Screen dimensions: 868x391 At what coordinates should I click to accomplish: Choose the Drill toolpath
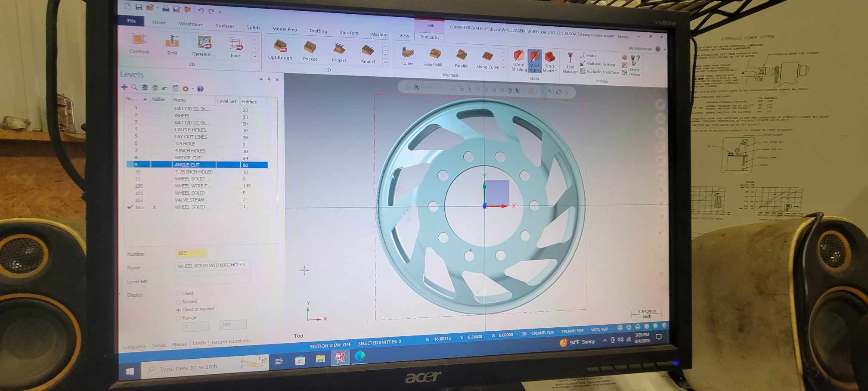pos(172,45)
